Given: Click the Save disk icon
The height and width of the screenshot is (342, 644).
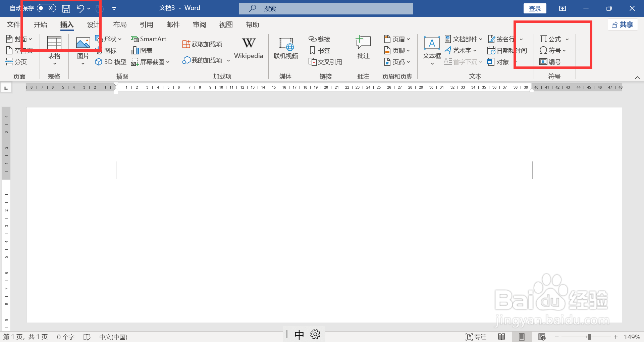Looking at the screenshot, I should coord(66,8).
